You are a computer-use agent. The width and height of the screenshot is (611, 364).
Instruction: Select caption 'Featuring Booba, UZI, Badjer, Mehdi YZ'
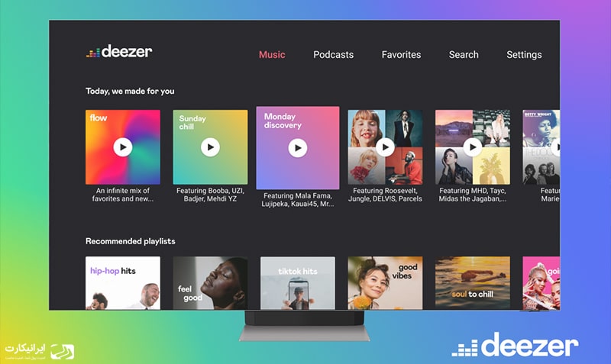click(x=210, y=195)
